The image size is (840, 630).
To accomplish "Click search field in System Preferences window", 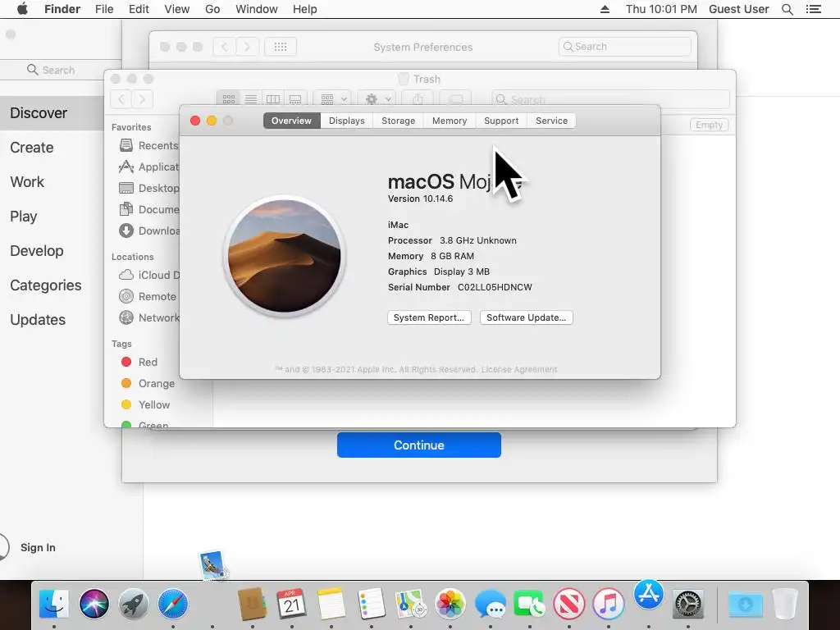I will 624,47.
